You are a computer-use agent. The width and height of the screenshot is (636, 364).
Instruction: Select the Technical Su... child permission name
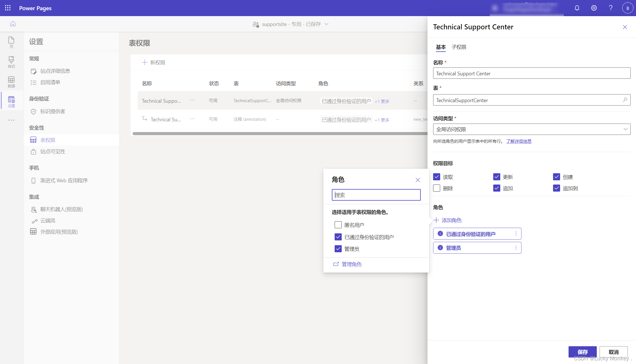tap(166, 120)
